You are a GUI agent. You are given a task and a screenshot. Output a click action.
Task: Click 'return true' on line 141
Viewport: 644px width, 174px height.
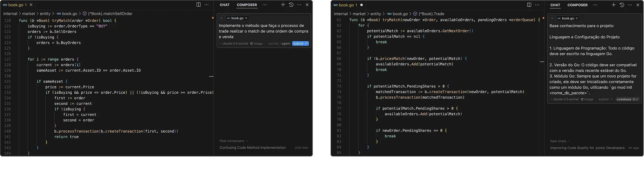tap(66, 137)
